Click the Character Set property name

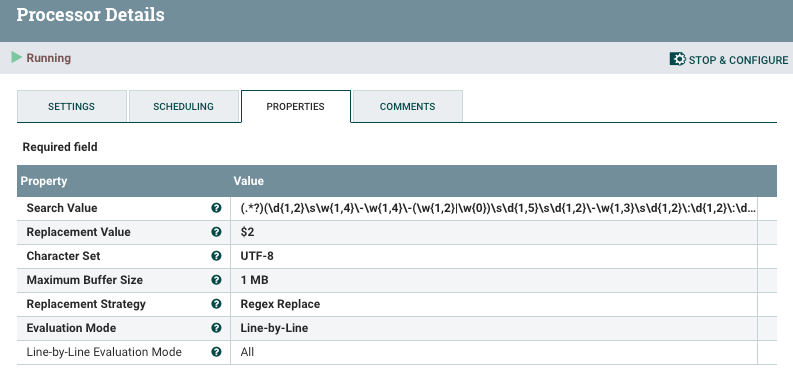coord(63,256)
